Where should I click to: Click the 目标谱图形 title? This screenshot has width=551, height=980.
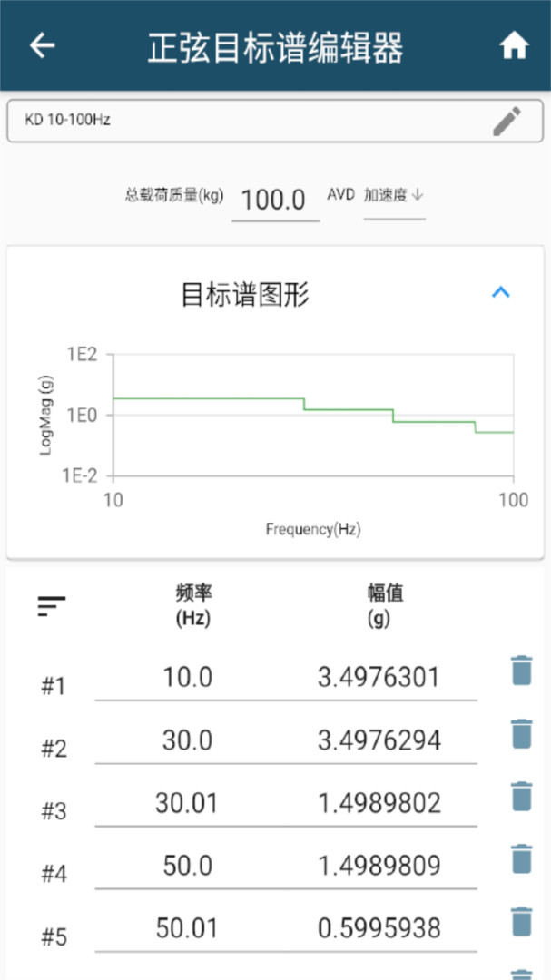tap(245, 294)
